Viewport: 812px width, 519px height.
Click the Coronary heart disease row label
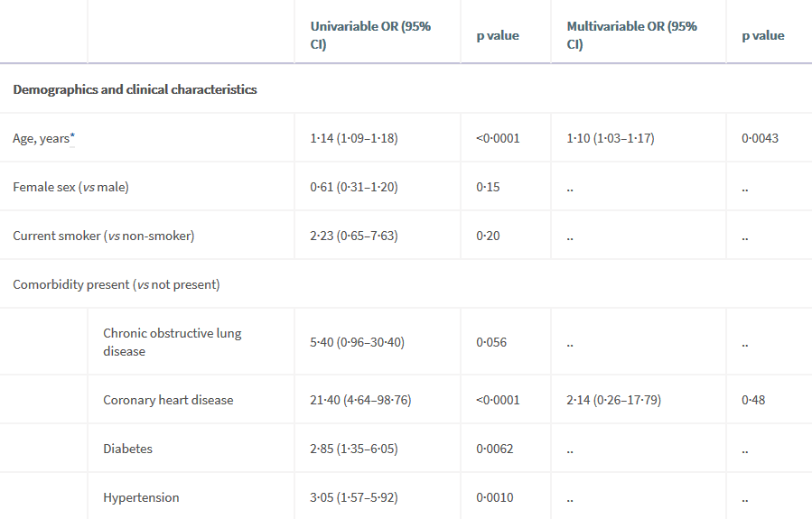(168, 400)
